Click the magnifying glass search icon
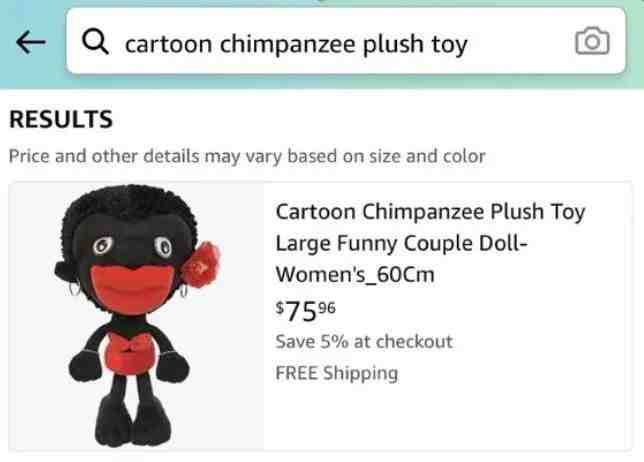 point(95,42)
